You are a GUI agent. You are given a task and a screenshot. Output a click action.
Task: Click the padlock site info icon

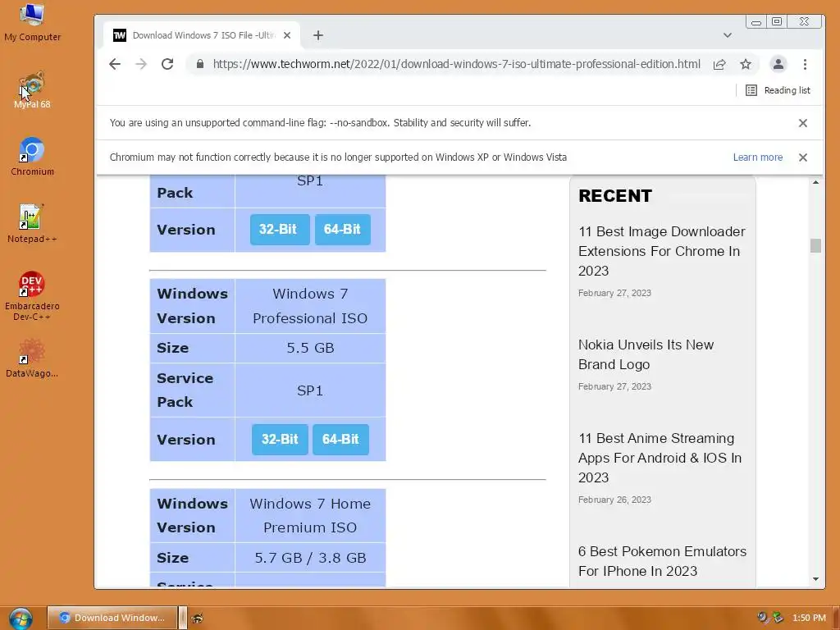tap(200, 64)
